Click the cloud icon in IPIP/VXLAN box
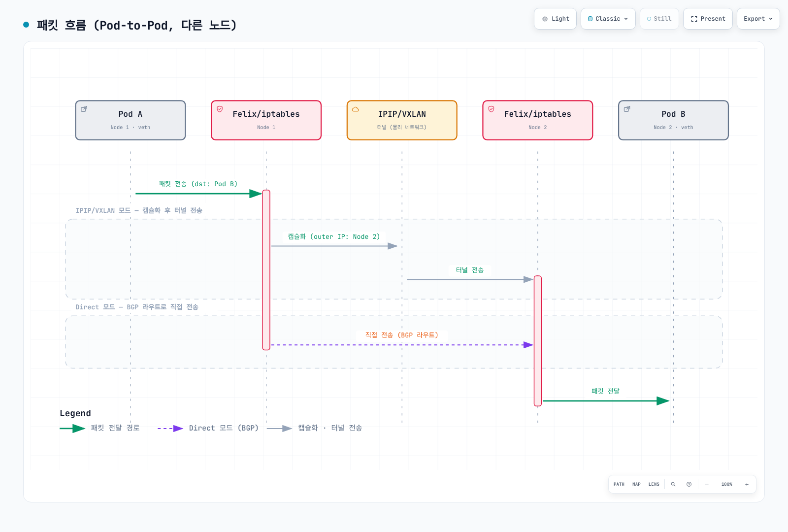788x532 pixels. coord(356,109)
